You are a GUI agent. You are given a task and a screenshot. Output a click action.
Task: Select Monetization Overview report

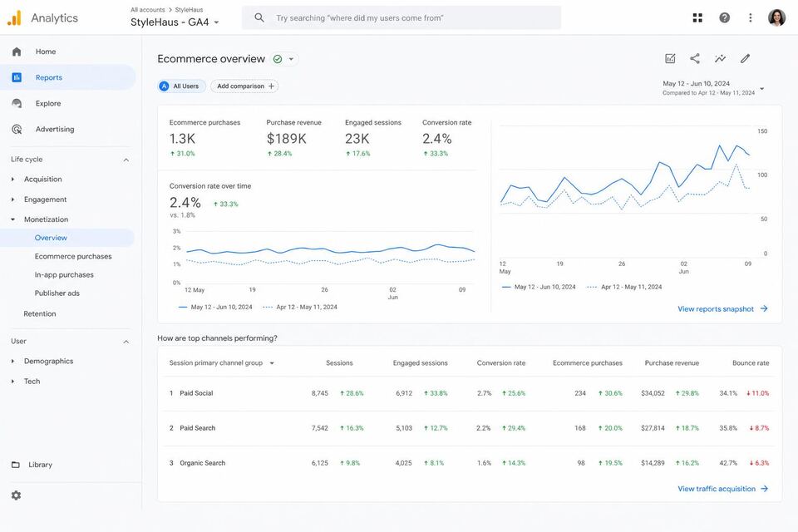pos(67,238)
